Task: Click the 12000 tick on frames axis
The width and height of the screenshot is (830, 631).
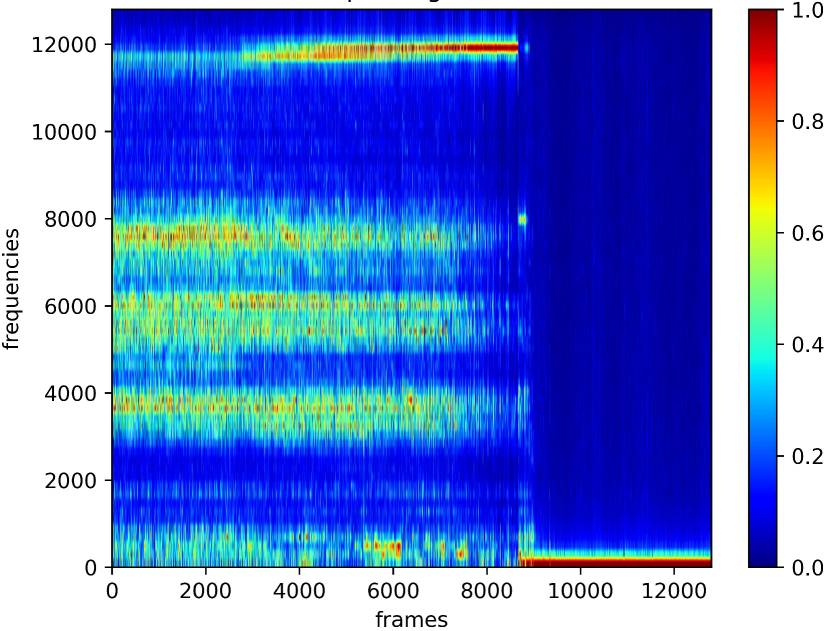Action: (x=674, y=591)
